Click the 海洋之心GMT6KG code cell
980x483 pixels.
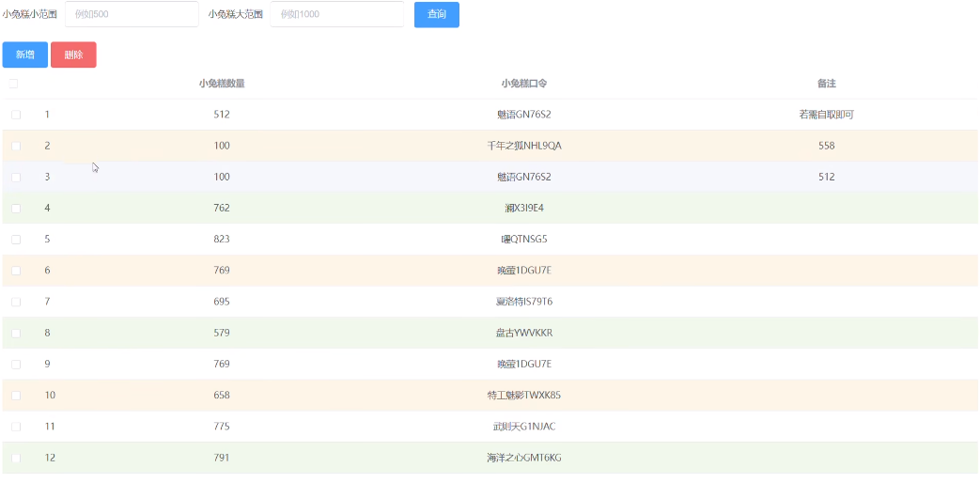coord(524,458)
